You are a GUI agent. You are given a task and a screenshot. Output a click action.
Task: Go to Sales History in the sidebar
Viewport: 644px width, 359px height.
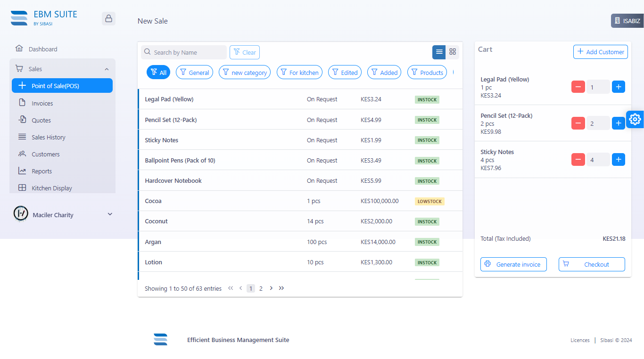tap(49, 137)
